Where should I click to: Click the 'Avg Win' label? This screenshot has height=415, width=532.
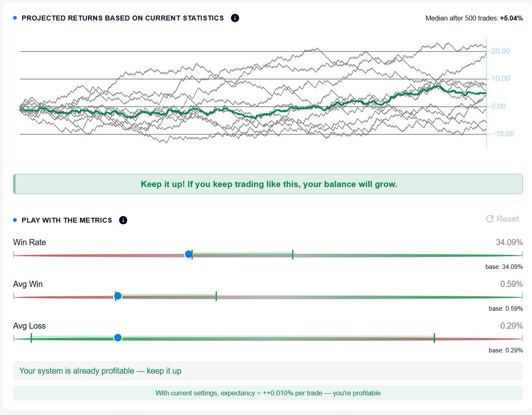click(28, 284)
